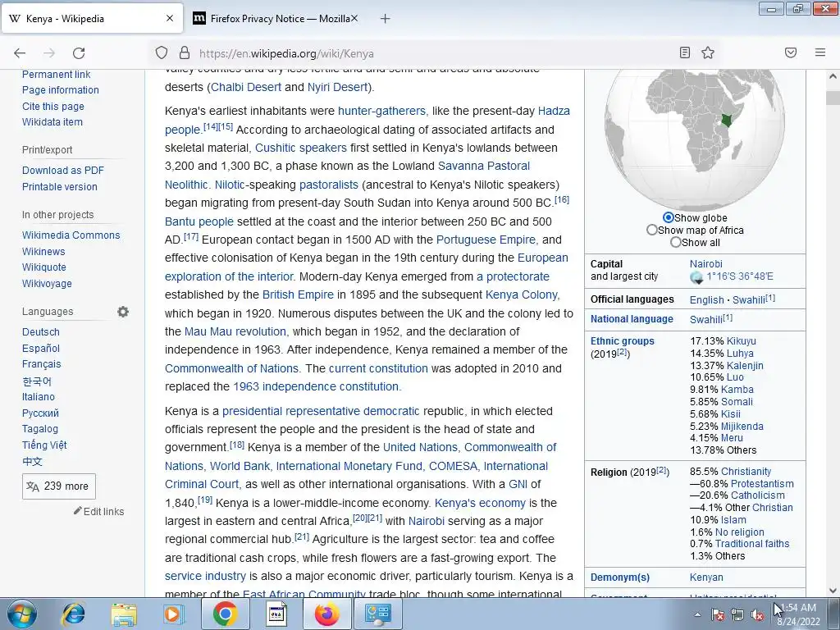Open the Wikivoyage sidebar link
This screenshot has height=630, width=840.
coord(47,283)
